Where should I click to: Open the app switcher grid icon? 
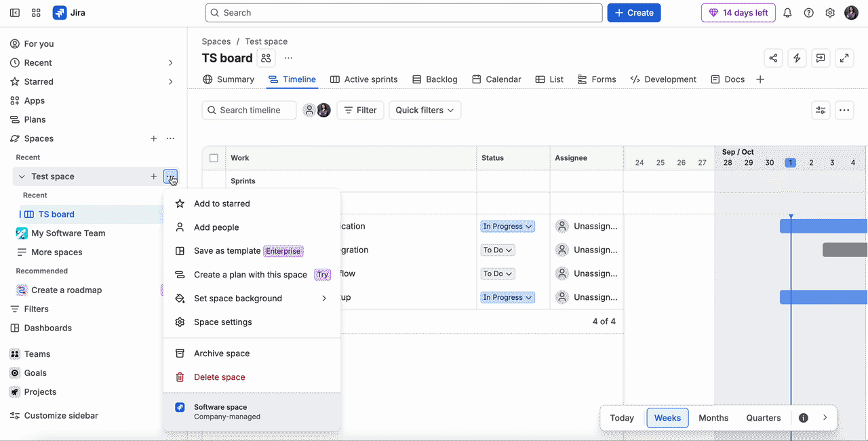(37, 13)
